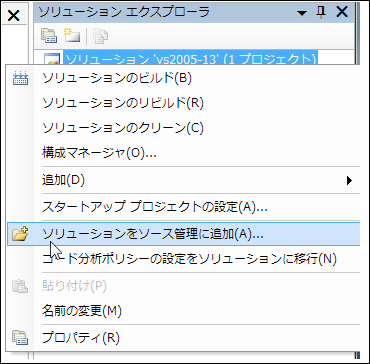This screenshot has height=364, width=370.
Task: Open スタートアップ プロジェクトの設定(A)...
Action: tap(184, 207)
